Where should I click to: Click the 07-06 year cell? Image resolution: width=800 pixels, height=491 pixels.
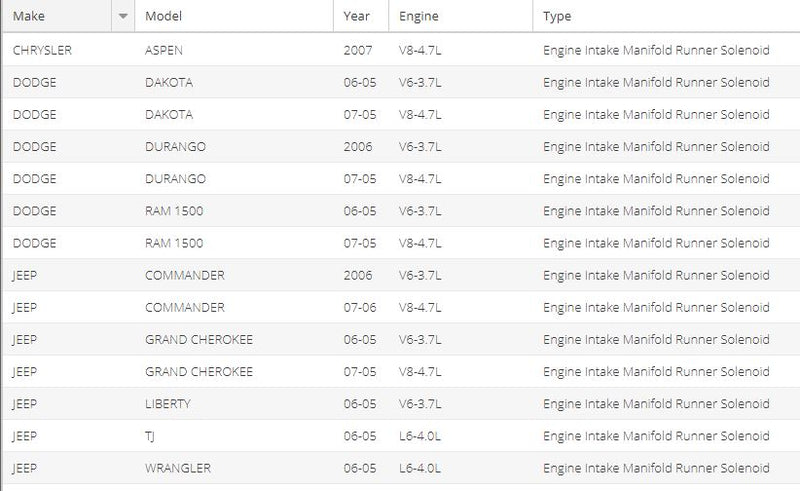tap(360, 307)
